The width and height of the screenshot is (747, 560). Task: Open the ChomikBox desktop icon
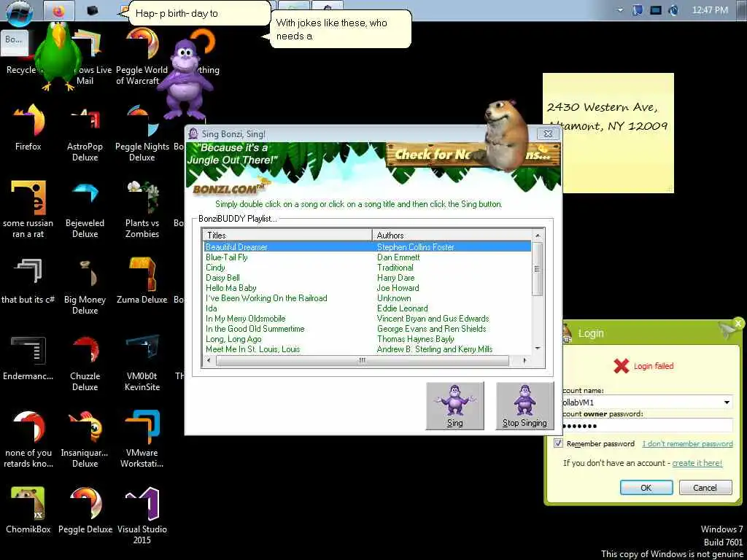(x=28, y=510)
